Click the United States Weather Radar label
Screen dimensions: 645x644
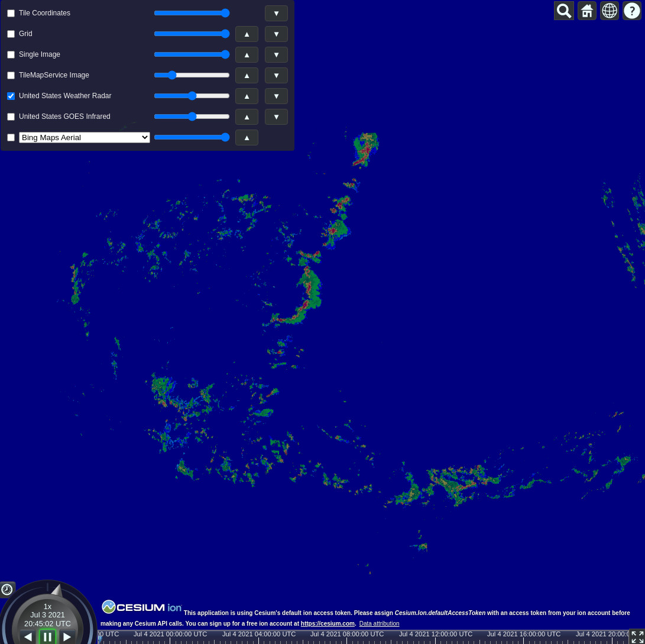(x=65, y=96)
